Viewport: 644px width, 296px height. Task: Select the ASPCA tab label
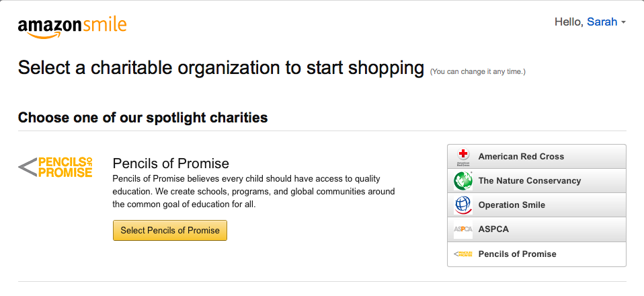(493, 229)
